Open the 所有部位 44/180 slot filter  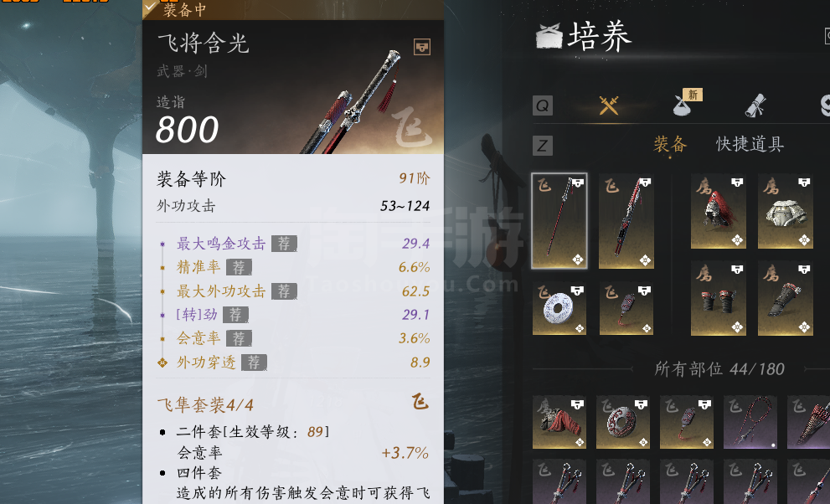(x=719, y=369)
